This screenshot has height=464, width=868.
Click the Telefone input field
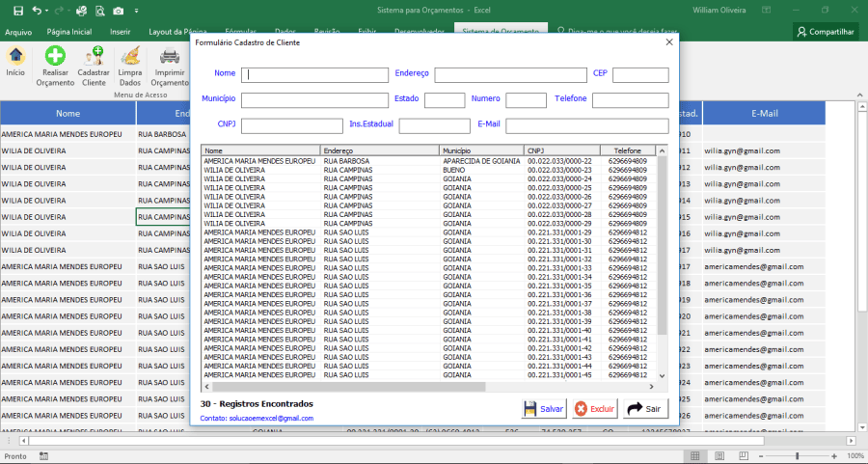[631, 100]
